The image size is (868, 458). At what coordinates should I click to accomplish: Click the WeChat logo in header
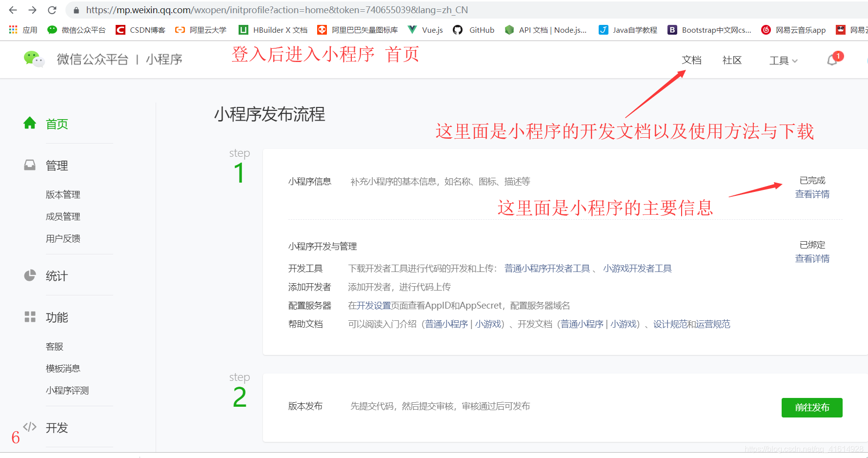point(34,59)
